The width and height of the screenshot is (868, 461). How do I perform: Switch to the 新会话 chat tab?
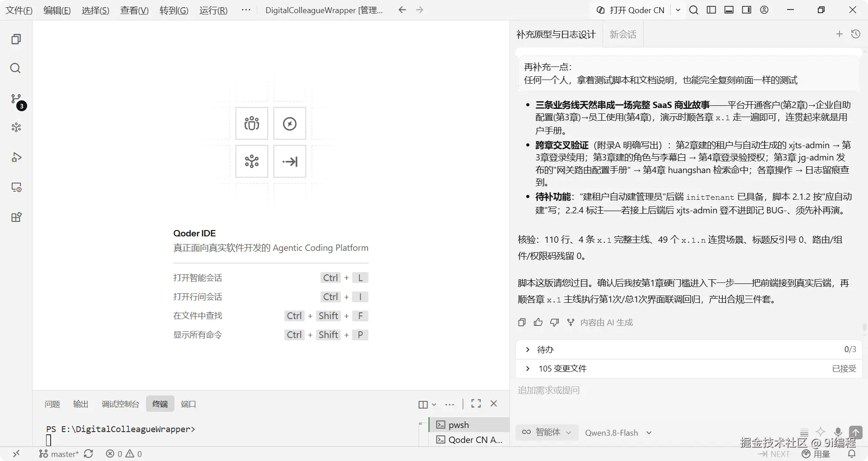623,34
